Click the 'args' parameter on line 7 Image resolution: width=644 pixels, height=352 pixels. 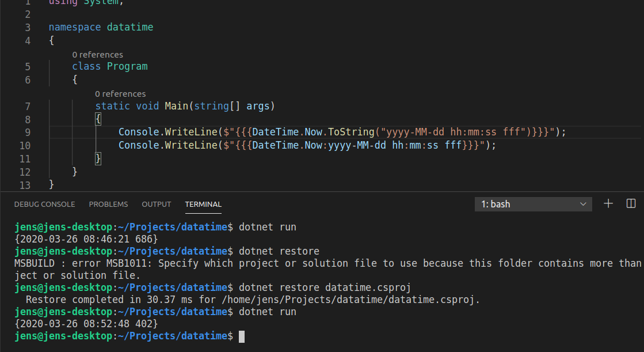coord(257,106)
